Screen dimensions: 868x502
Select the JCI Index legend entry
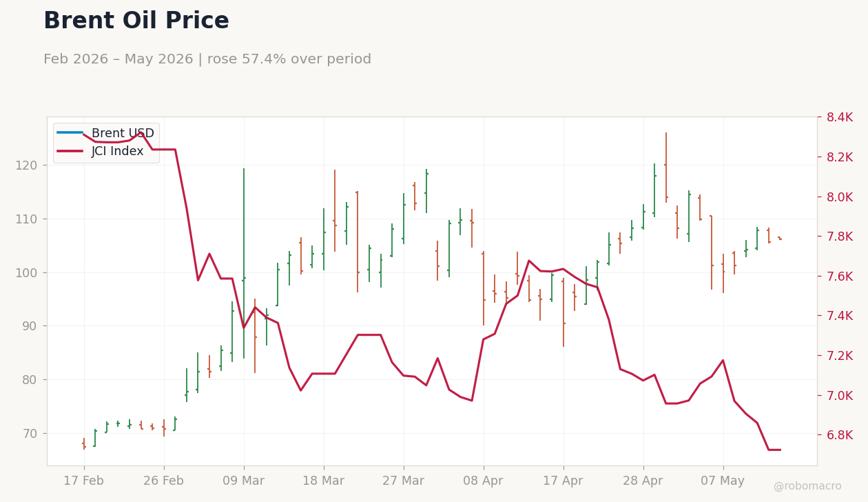coord(100,151)
